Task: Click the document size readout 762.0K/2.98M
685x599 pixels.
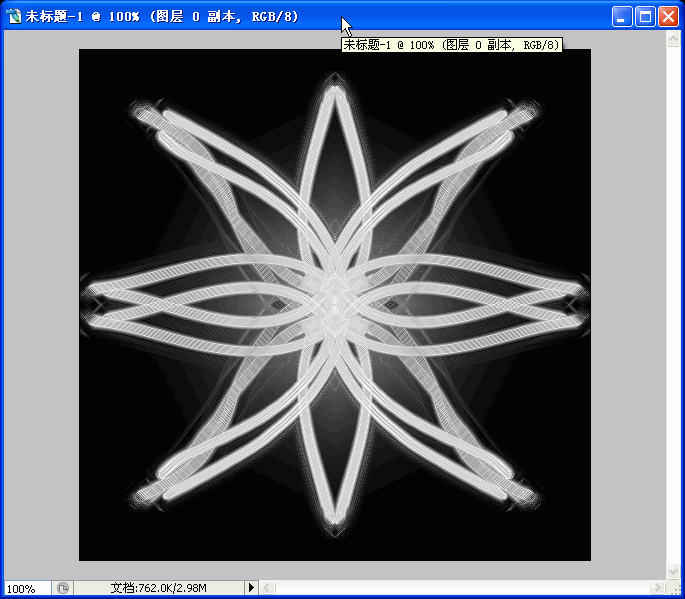Action: point(158,588)
